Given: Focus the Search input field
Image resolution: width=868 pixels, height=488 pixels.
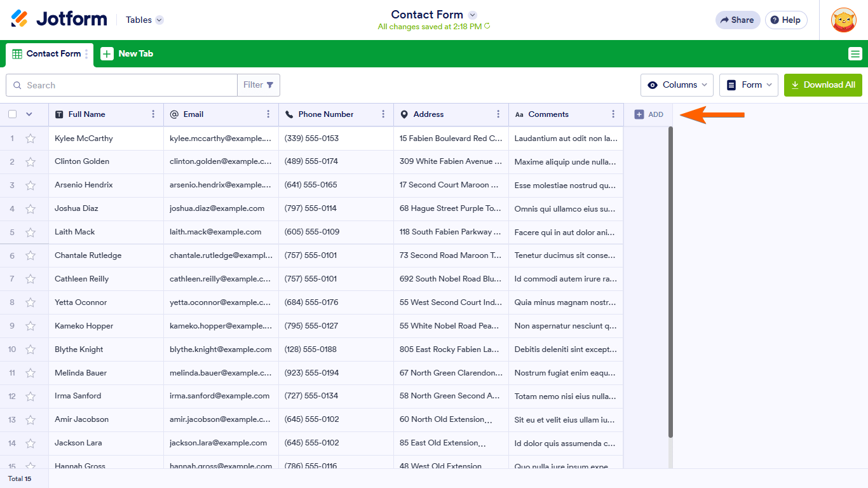Looking at the screenshot, I should [x=127, y=85].
